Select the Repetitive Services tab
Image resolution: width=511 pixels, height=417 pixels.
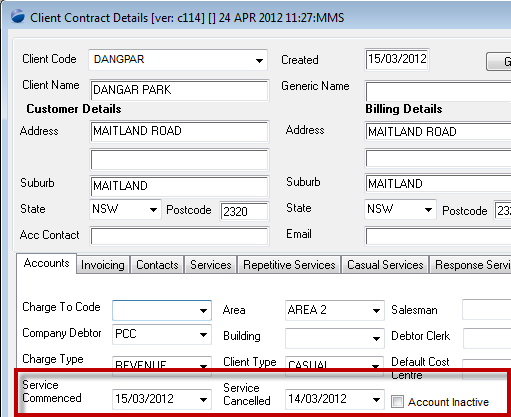(289, 265)
